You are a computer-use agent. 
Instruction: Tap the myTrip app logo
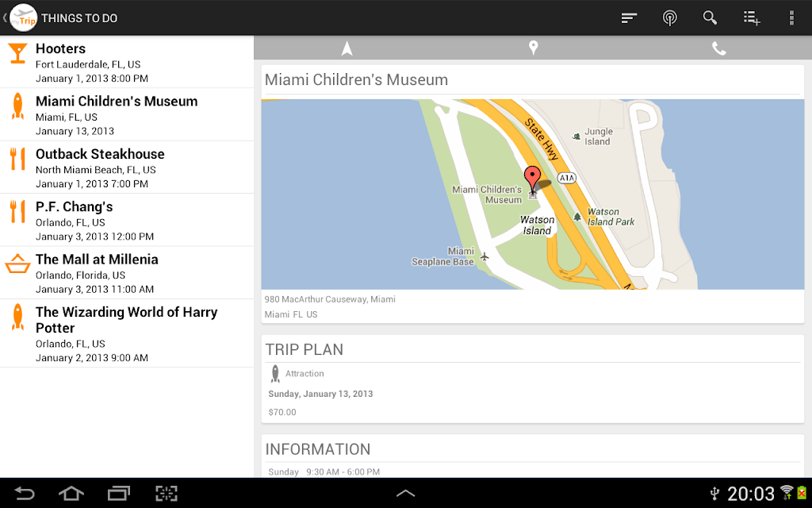coord(23,17)
